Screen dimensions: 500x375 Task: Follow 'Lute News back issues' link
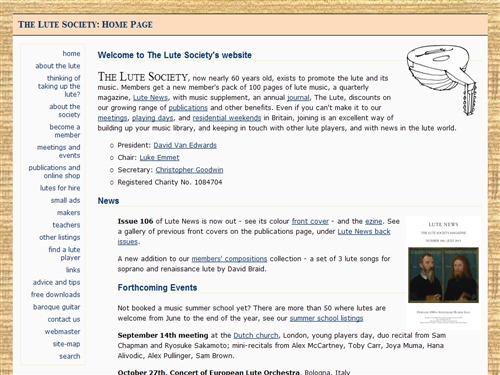click(364, 231)
